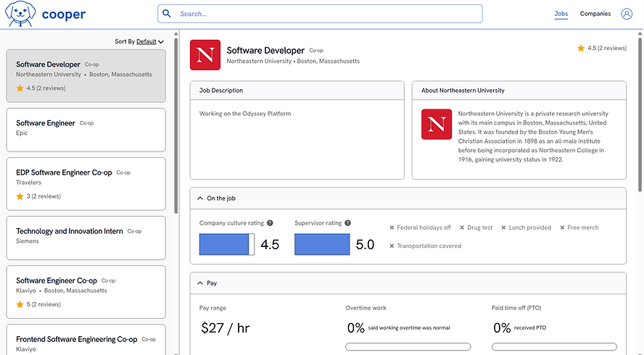
Task: Click the search magnifier icon
Action: [x=168, y=14]
